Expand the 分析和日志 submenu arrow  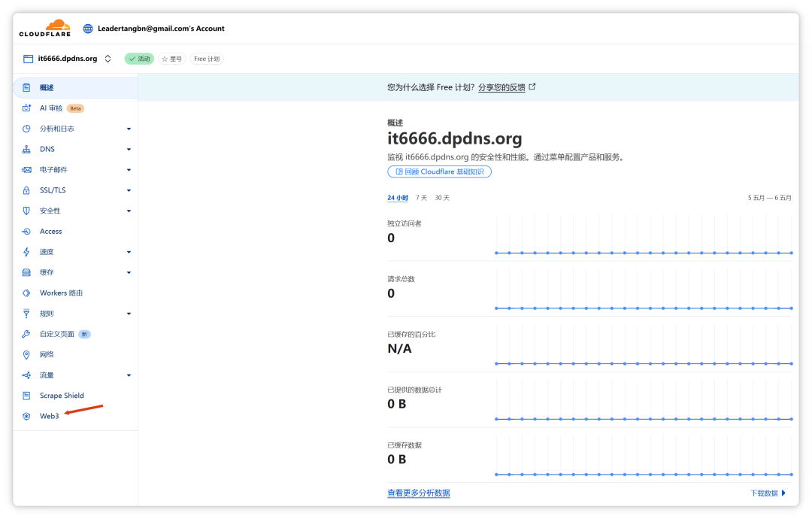point(129,129)
